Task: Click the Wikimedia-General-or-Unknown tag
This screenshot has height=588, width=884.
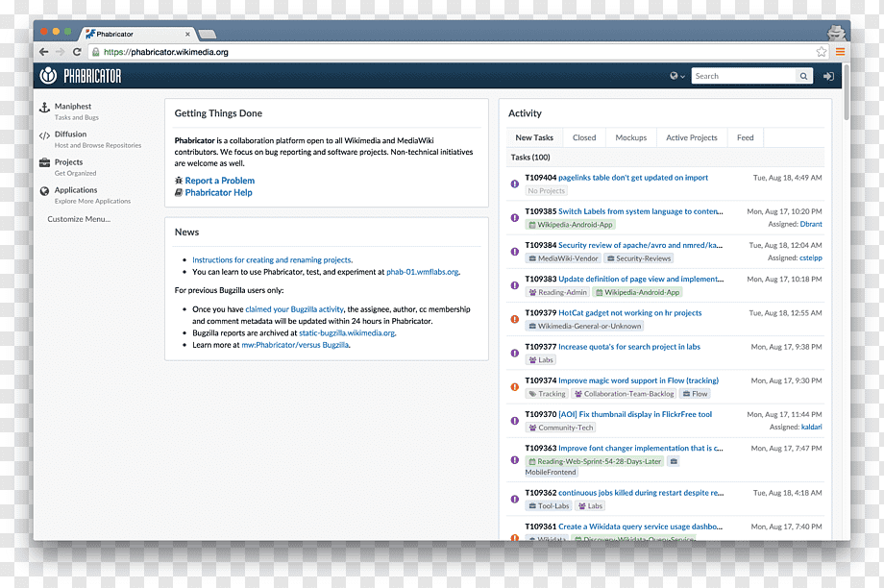Action: coord(584,326)
